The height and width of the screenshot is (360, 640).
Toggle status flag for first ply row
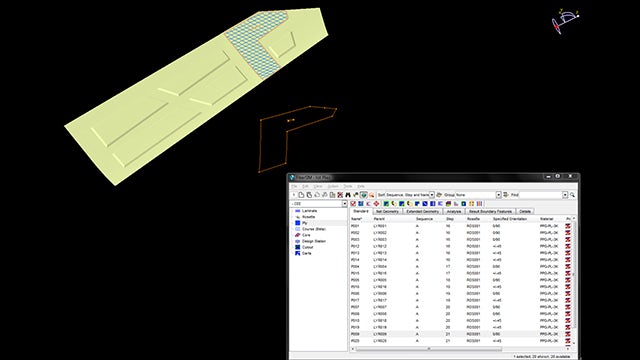point(568,226)
